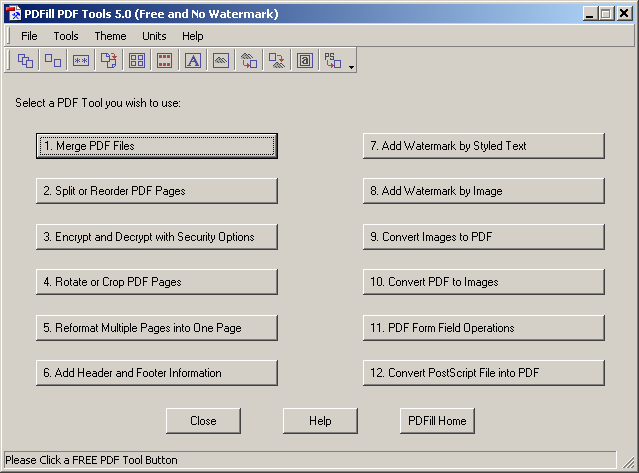Click the PDF Form Field toolbar icon
The width and height of the screenshot is (639, 473).
coord(305,61)
